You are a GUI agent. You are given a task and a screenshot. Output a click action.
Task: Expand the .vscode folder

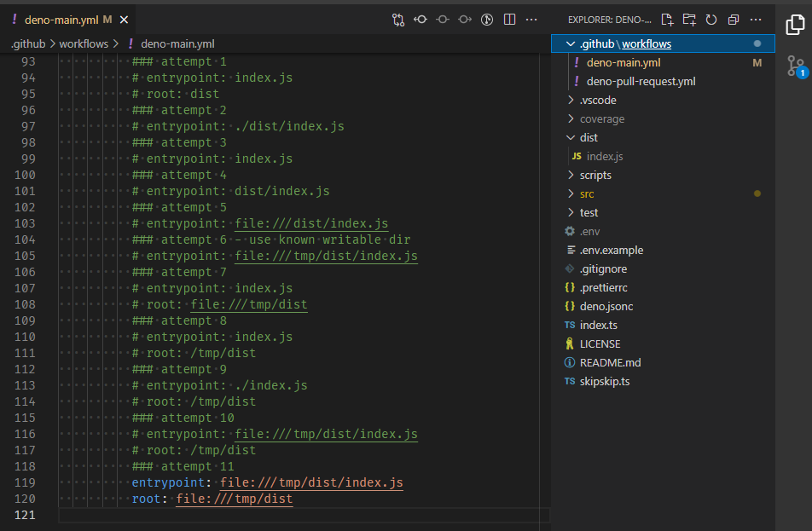coord(663,100)
